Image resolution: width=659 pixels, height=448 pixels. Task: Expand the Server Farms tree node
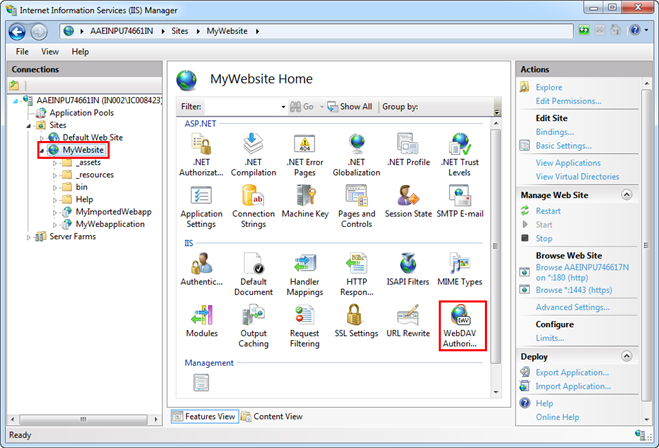pos(28,236)
